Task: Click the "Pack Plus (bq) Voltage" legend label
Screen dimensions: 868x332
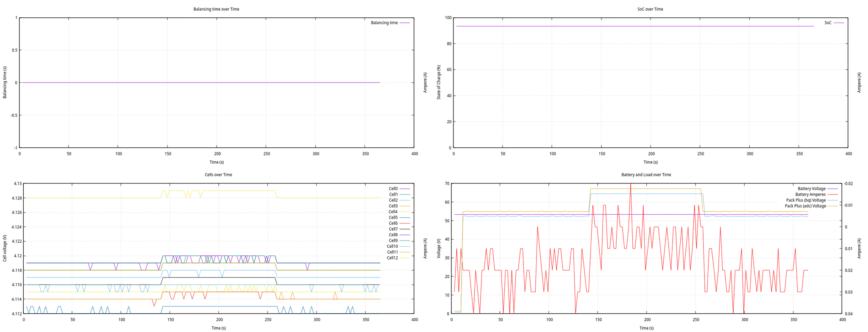Action: [806, 200]
